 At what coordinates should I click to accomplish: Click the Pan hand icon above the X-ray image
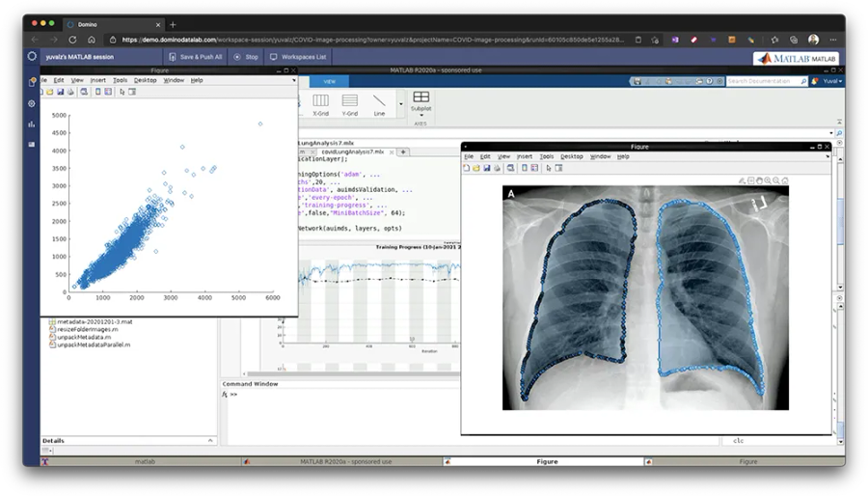click(x=758, y=180)
